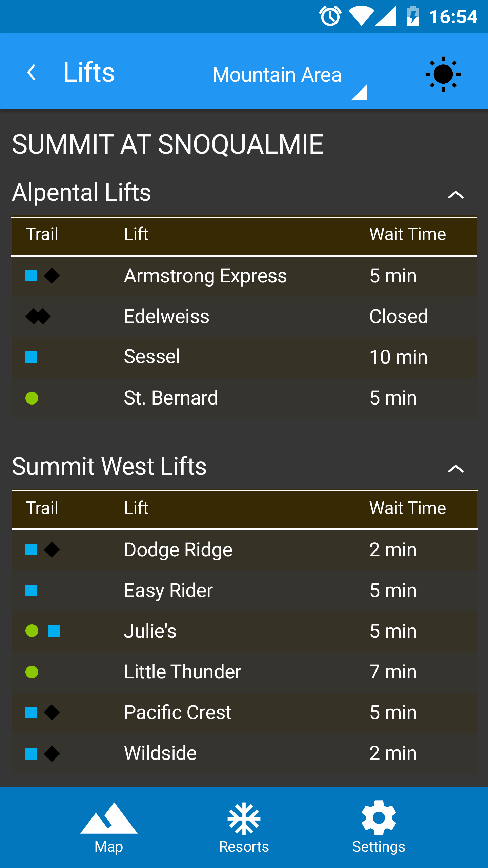The height and width of the screenshot is (868, 488).
Task: Open the Map tab mountain icon
Action: (x=109, y=818)
